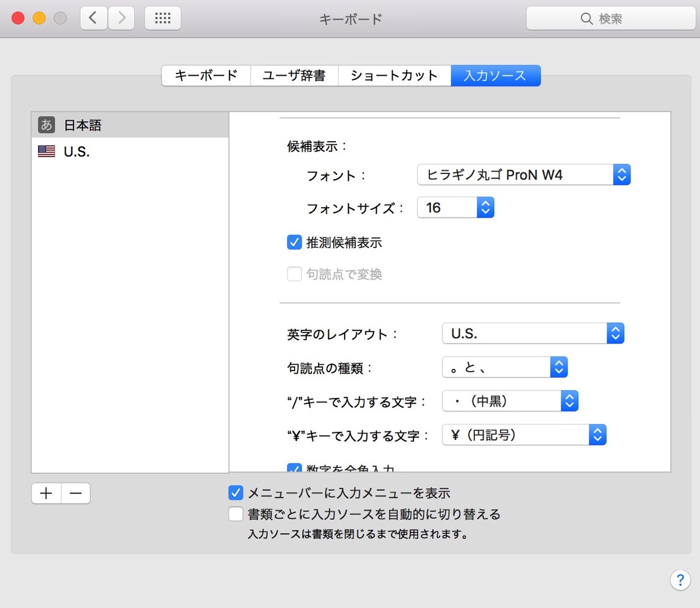Open help with the question mark button

click(x=680, y=580)
